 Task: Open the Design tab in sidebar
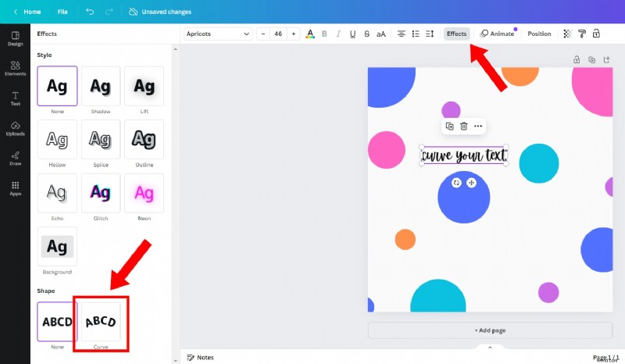click(15, 38)
